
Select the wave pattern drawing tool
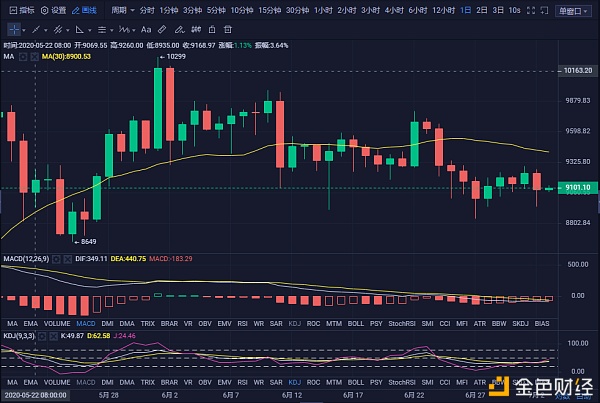pos(124,29)
